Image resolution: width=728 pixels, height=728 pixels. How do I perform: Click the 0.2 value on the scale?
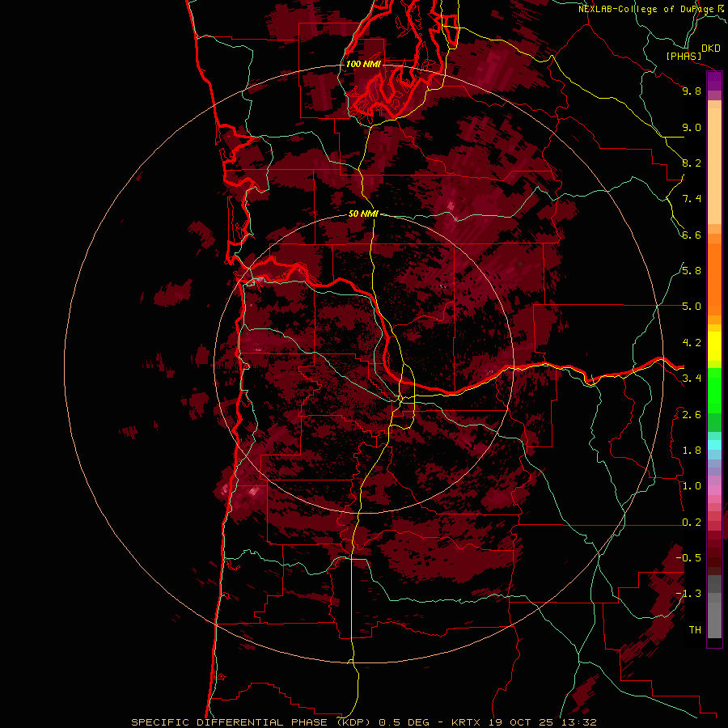pos(692,523)
